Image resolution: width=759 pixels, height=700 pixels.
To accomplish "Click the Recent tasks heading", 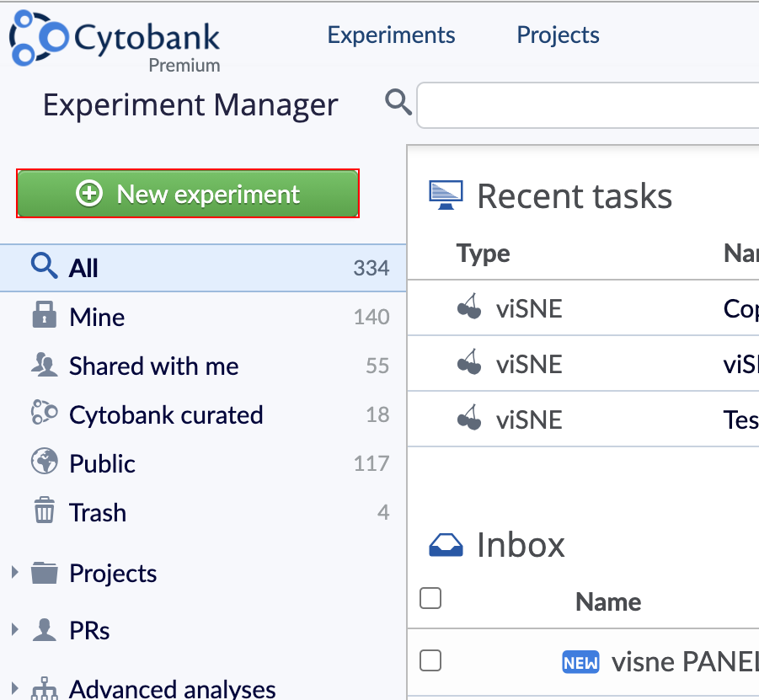I will pos(575,196).
